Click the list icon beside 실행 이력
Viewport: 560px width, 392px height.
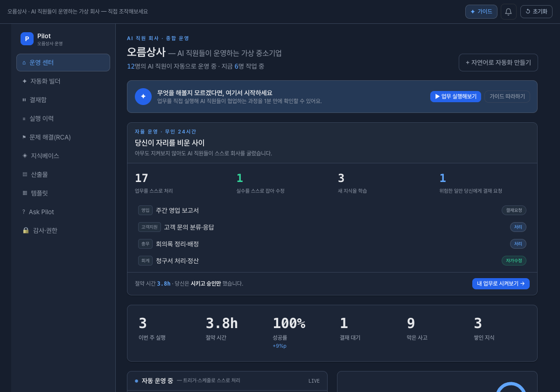click(24, 119)
